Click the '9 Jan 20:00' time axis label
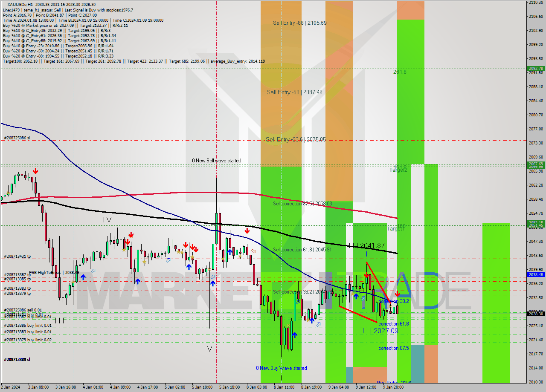 393,387
